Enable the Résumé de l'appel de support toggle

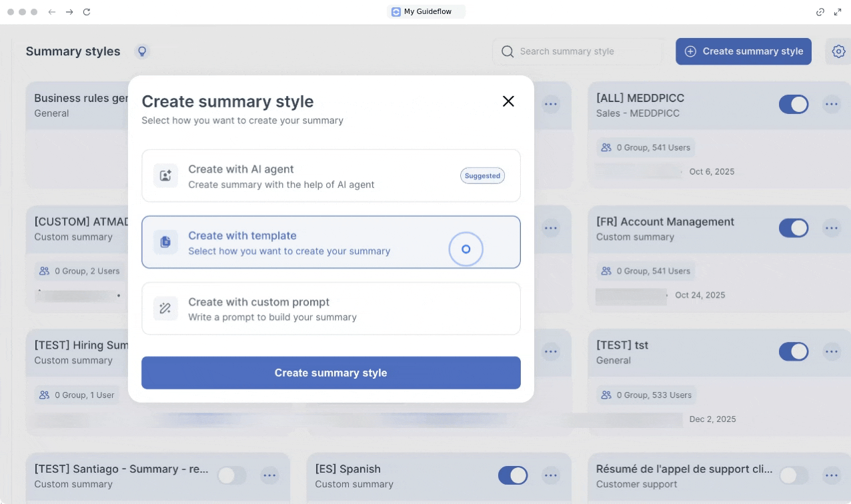(x=793, y=475)
